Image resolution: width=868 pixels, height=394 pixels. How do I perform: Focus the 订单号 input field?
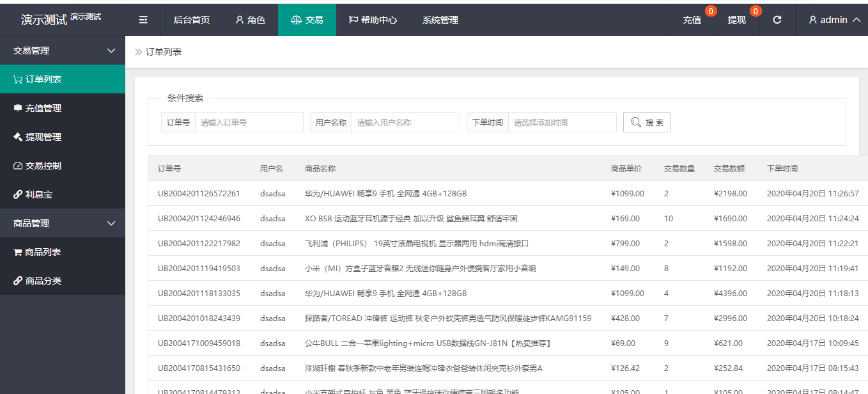pos(249,122)
